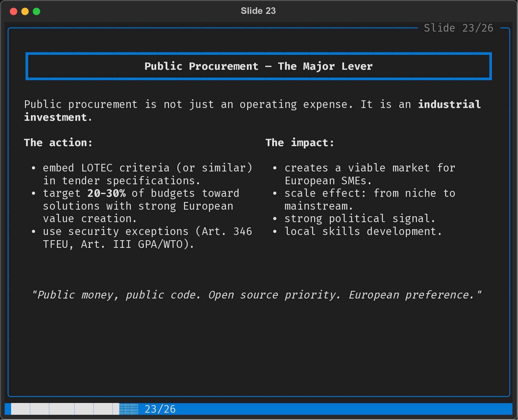Click the 'strong political signal' bullet
This screenshot has width=518, height=420.
[359, 219]
